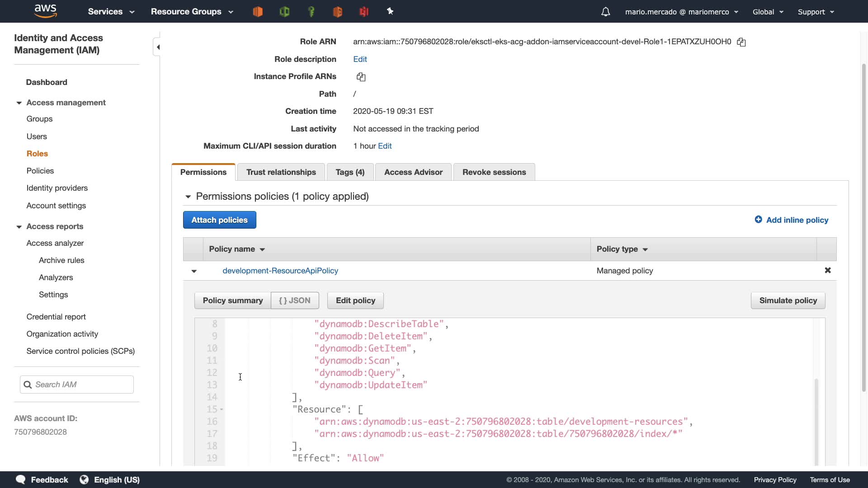868x488 pixels.
Task: Click the green key IAM shortcut icon
Action: [311, 12]
